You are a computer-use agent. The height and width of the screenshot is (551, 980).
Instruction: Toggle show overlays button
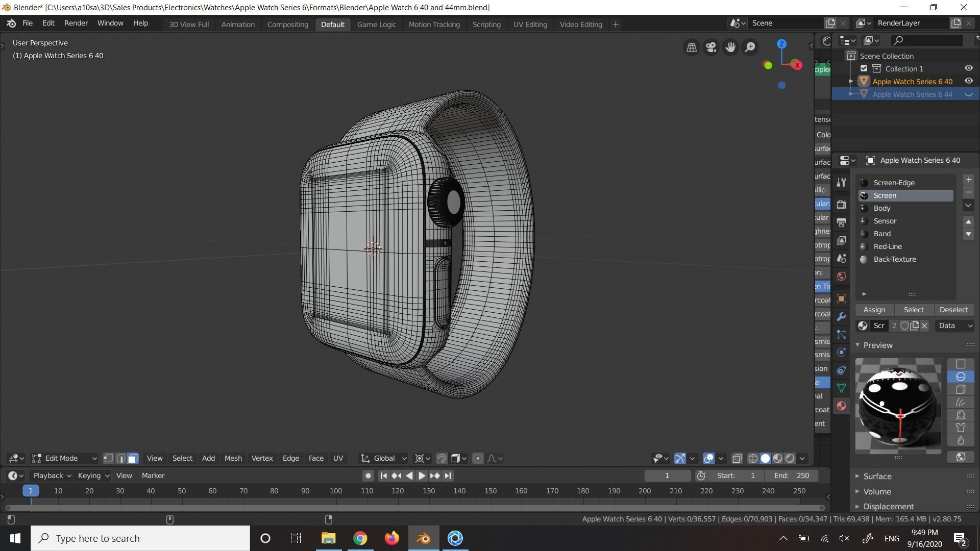pos(708,458)
